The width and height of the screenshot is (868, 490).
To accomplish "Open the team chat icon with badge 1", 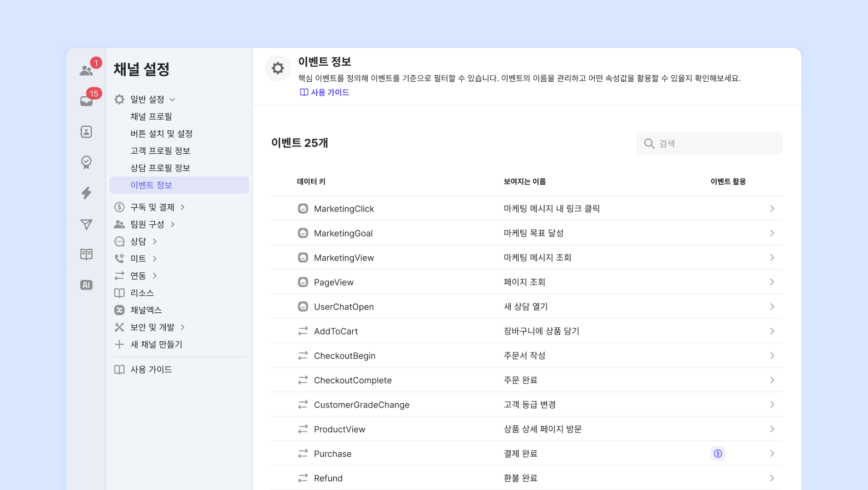I will (x=87, y=70).
